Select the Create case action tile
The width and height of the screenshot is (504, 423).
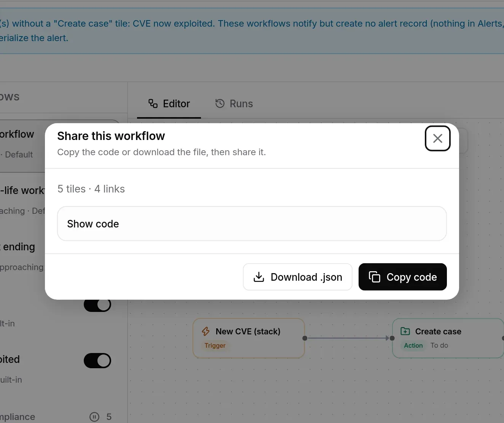pos(448,338)
